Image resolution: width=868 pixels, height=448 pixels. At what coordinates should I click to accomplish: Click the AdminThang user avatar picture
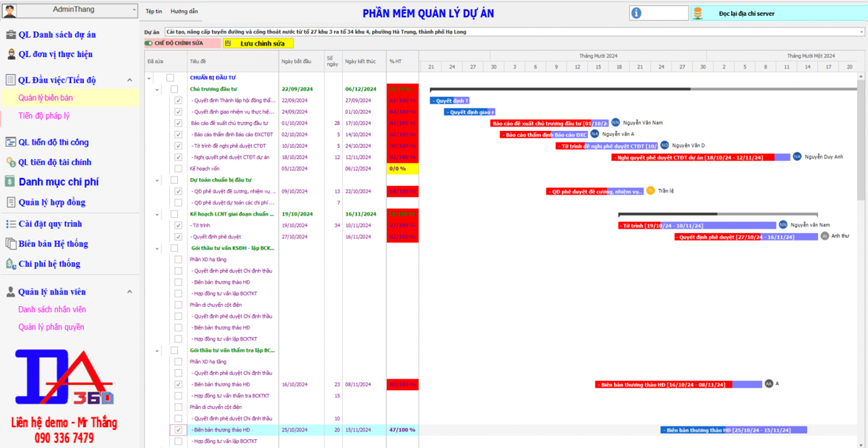coord(10,11)
